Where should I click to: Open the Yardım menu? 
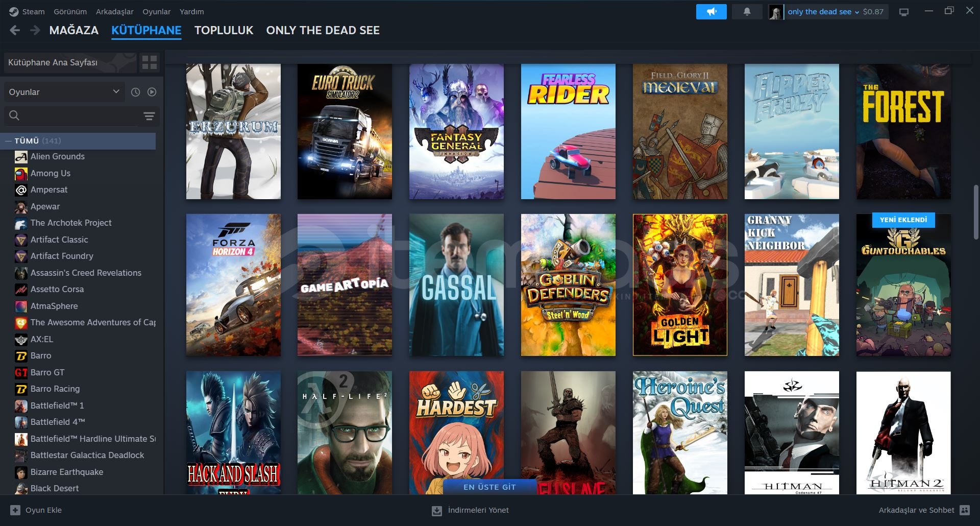tap(191, 12)
